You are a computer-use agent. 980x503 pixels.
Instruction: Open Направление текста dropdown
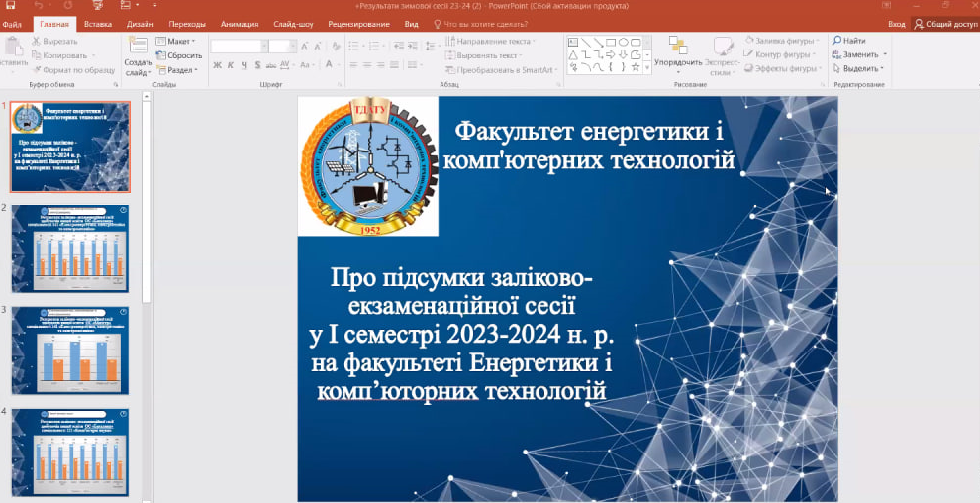492,42
